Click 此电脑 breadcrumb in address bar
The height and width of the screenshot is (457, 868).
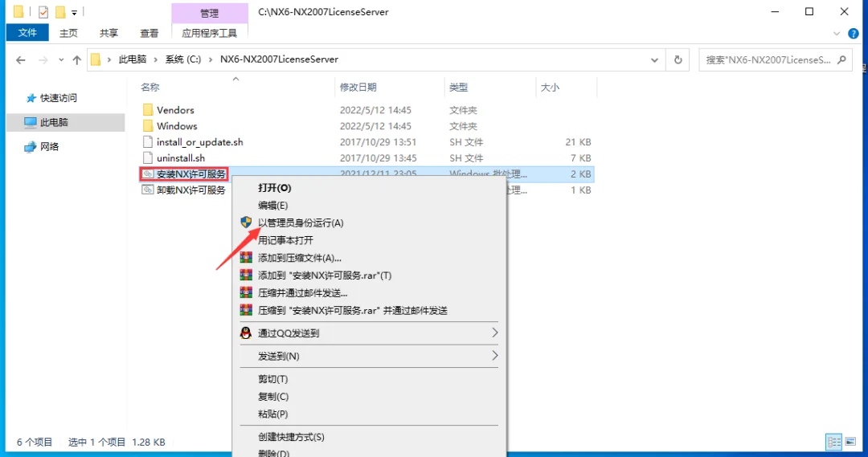click(x=133, y=59)
